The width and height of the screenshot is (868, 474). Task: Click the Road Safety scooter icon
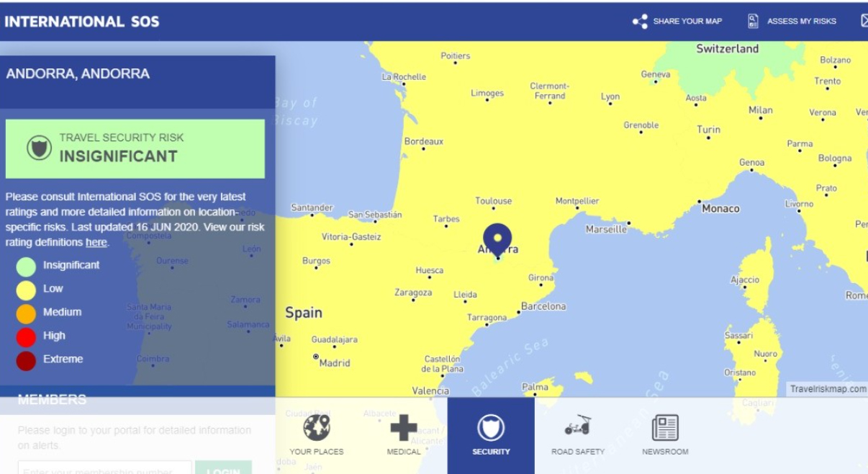pos(578,426)
